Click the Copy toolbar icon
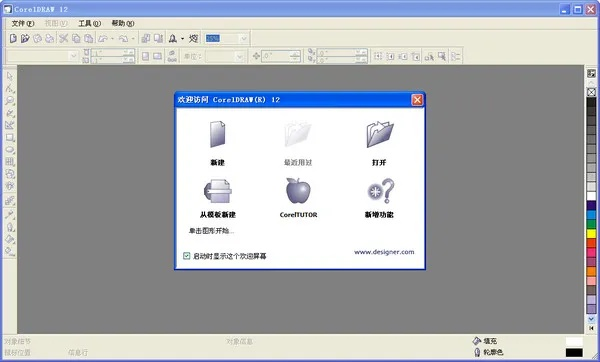 (76, 38)
